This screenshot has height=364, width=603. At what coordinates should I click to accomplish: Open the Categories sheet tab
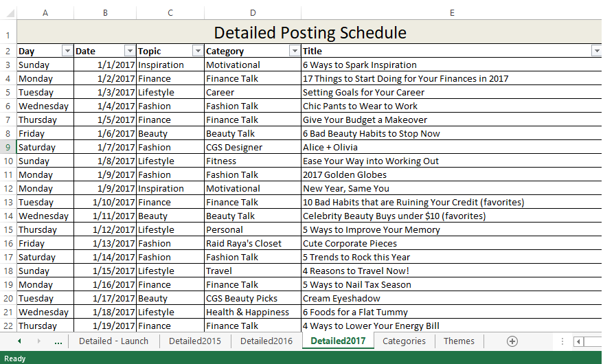405,341
